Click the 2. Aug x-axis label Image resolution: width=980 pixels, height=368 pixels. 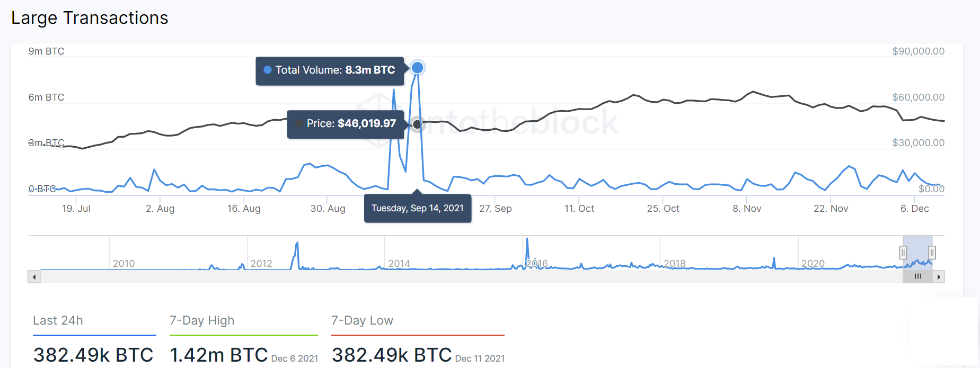point(160,209)
